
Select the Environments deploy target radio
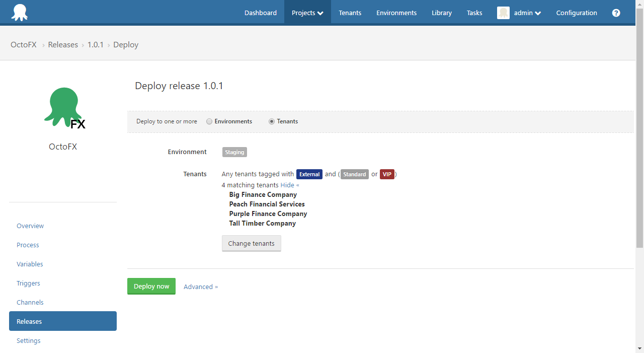pyautogui.click(x=209, y=121)
